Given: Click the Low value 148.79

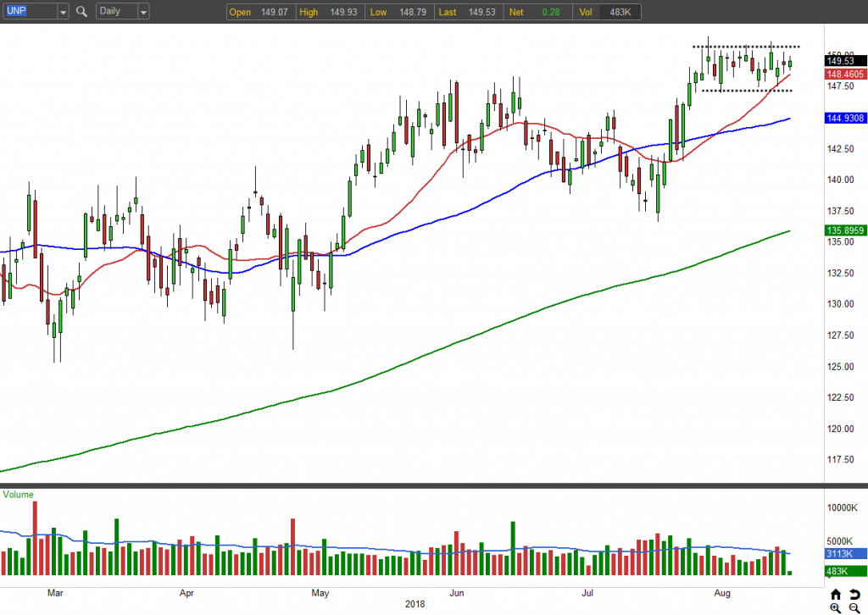Looking at the screenshot, I should click(x=413, y=12).
